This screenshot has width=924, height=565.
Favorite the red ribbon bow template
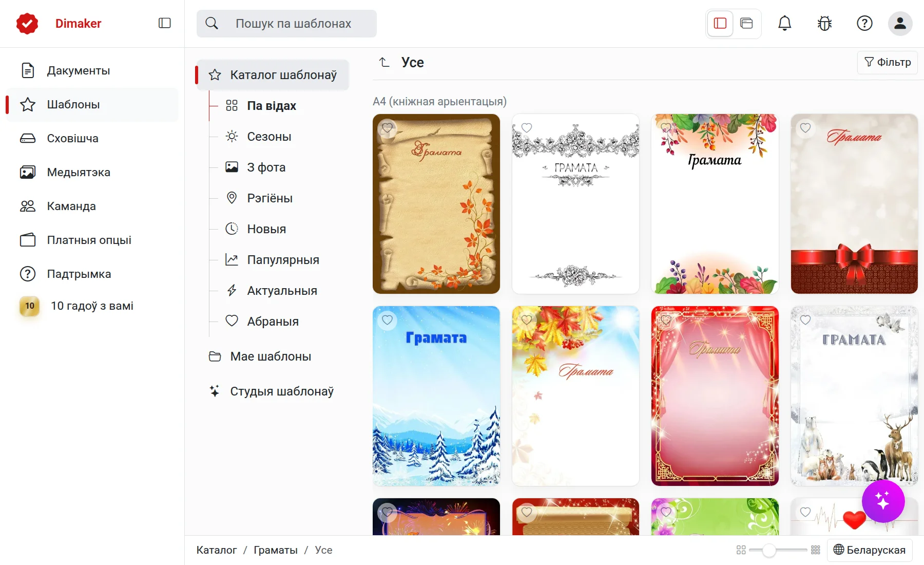click(805, 127)
